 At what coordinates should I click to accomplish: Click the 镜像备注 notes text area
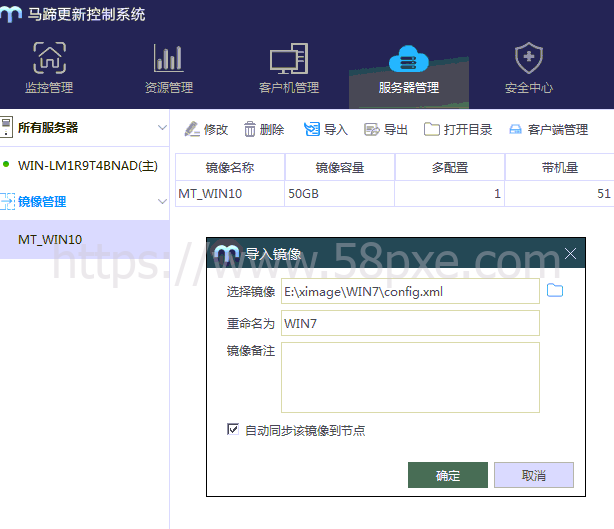410,377
